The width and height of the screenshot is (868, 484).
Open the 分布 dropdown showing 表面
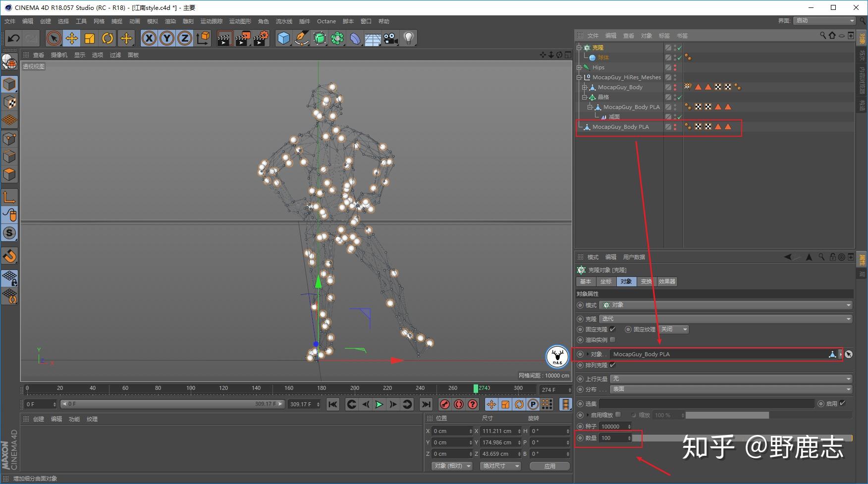731,389
